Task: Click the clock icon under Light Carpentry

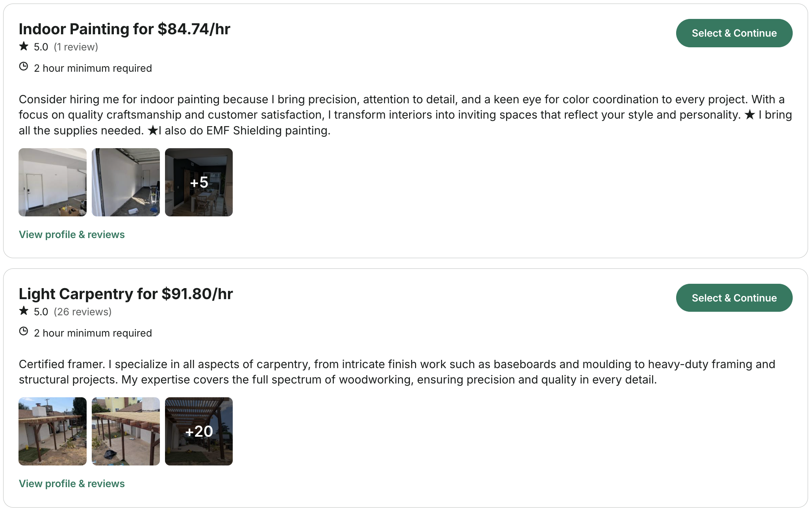Action: click(24, 331)
